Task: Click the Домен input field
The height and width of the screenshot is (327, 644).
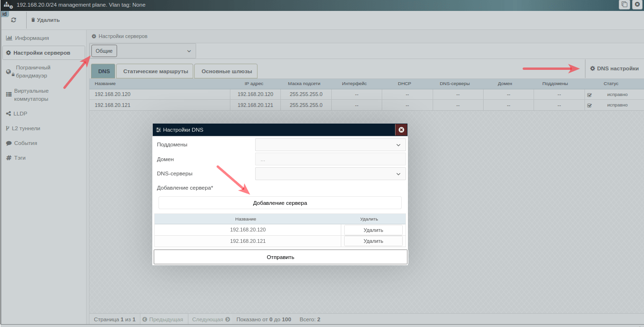Action: 330,159
